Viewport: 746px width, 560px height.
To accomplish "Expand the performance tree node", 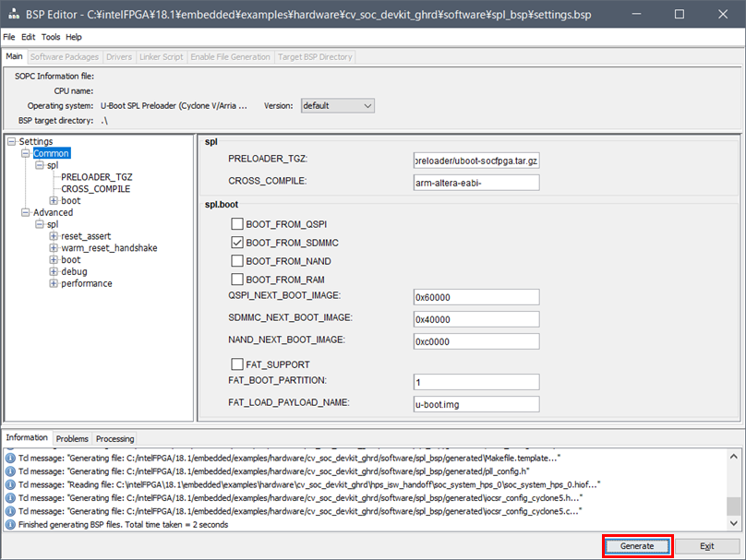I will pos(54,283).
